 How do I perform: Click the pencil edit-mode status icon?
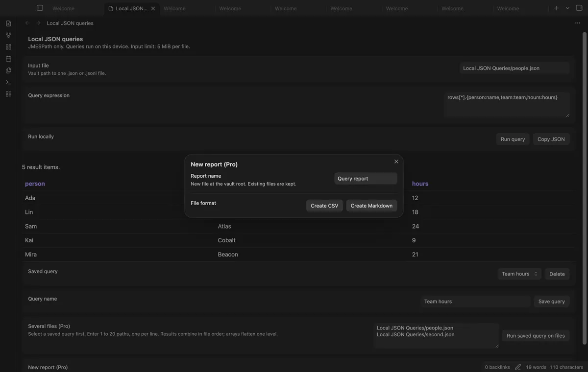pos(518,367)
